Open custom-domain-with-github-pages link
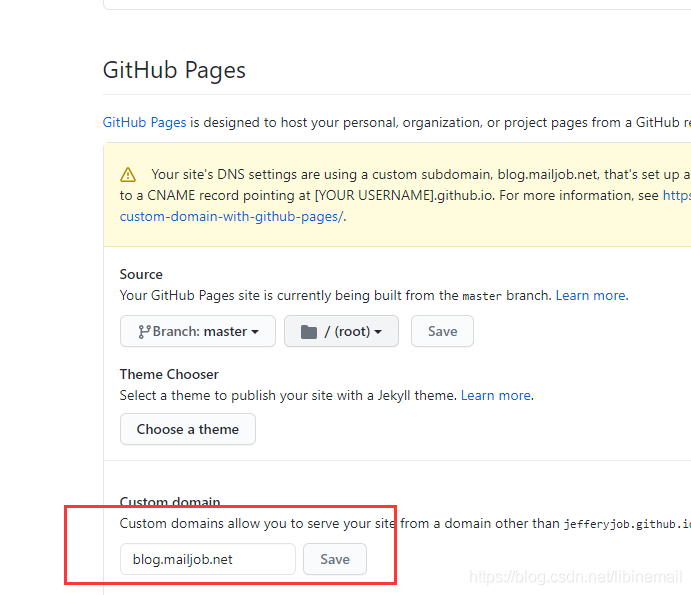The width and height of the screenshot is (691, 595). (231, 216)
